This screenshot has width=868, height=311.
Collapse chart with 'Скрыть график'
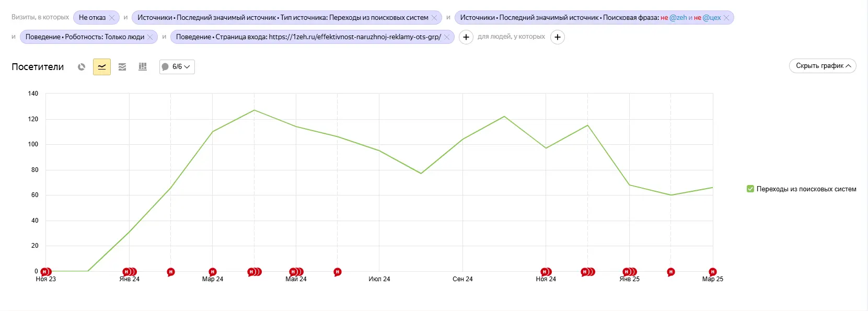(823, 66)
